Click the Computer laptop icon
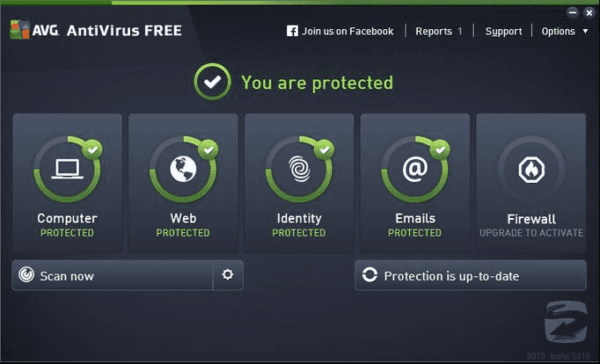Image resolution: width=600 pixels, height=364 pixels. (68, 169)
